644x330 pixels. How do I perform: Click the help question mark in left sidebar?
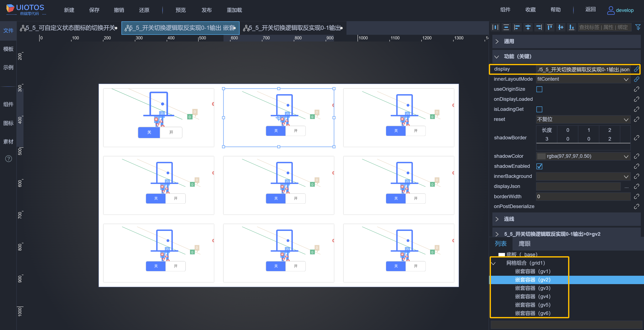pos(9,159)
